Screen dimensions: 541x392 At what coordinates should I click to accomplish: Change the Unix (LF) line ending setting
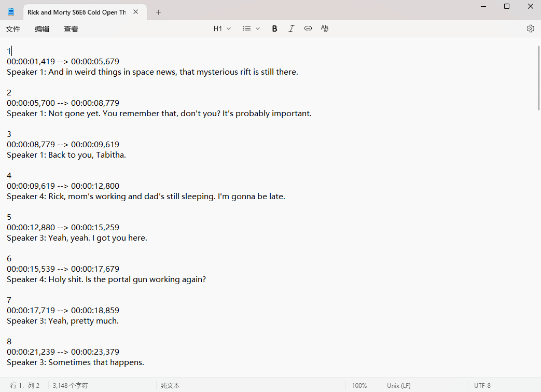(398, 386)
